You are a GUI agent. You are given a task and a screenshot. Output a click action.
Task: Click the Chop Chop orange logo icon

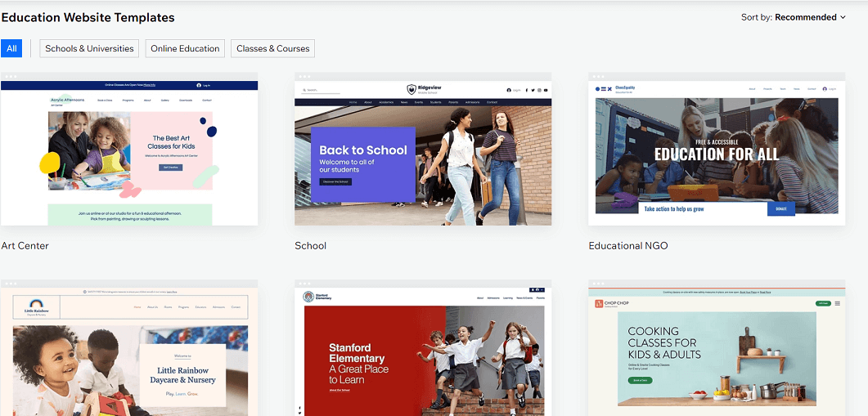[599, 303]
